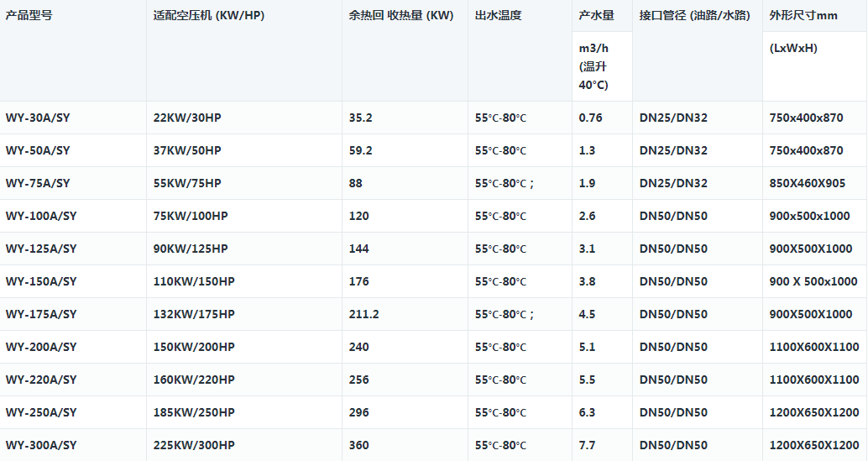Select compressor value 22KW/30HP
This screenshot has height=461, width=868.
(x=187, y=118)
